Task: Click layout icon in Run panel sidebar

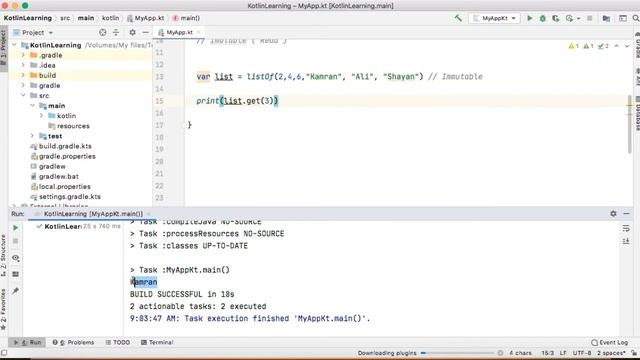Action: [16, 274]
